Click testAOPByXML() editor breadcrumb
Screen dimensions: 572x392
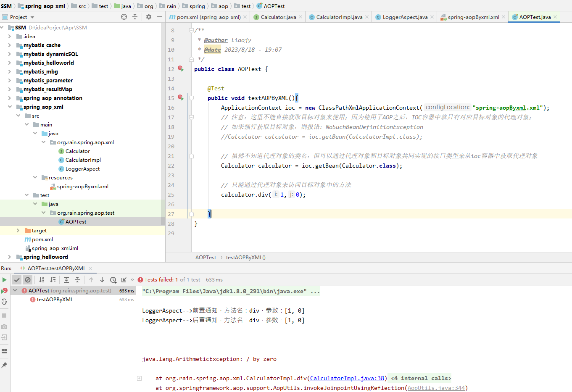coord(246,258)
